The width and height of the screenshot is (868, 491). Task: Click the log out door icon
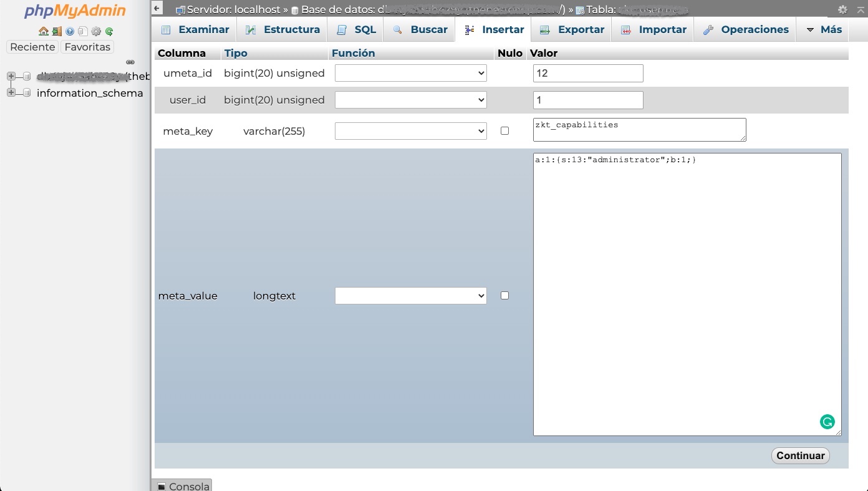[x=57, y=31]
